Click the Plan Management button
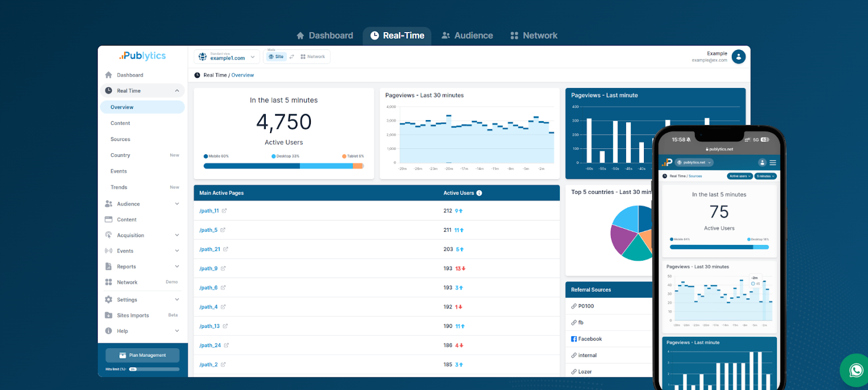868x390 pixels. (143, 355)
